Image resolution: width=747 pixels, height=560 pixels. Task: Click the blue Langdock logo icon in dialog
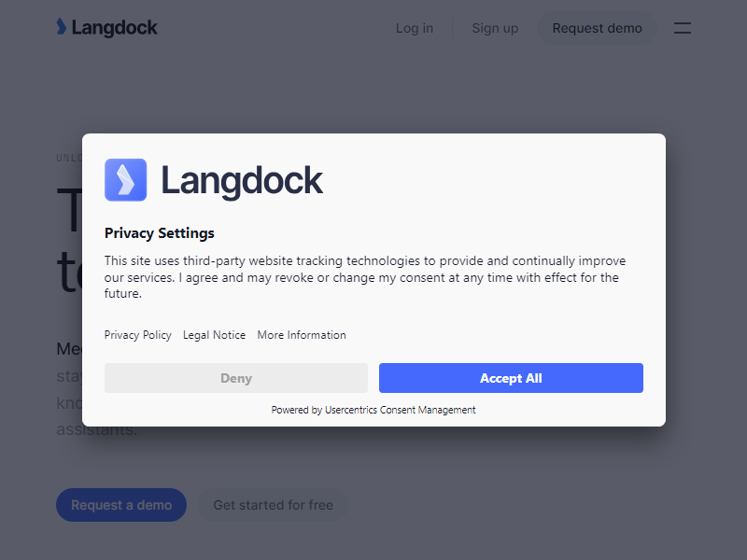click(x=125, y=180)
